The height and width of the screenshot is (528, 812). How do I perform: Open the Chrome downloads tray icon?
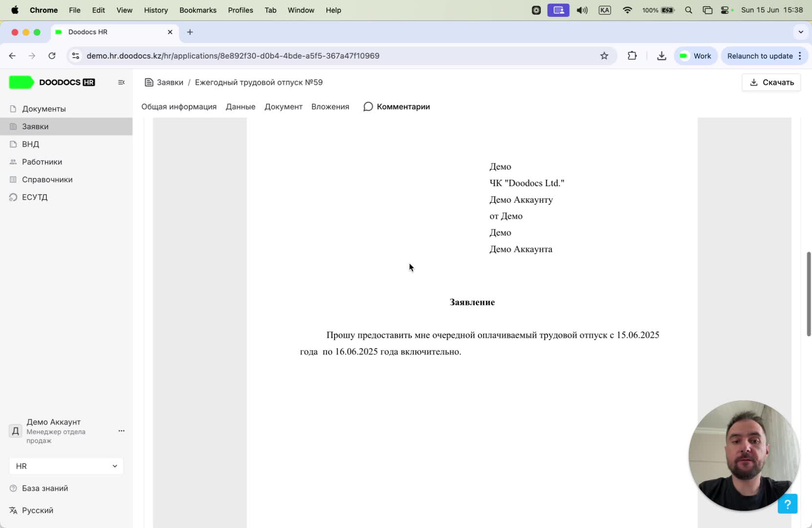(662, 56)
